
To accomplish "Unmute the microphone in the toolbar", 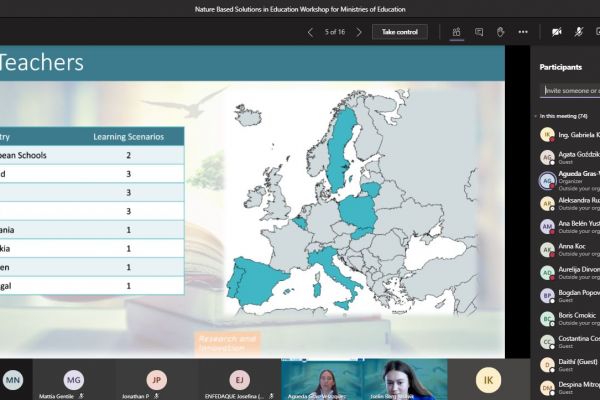I will [x=579, y=32].
